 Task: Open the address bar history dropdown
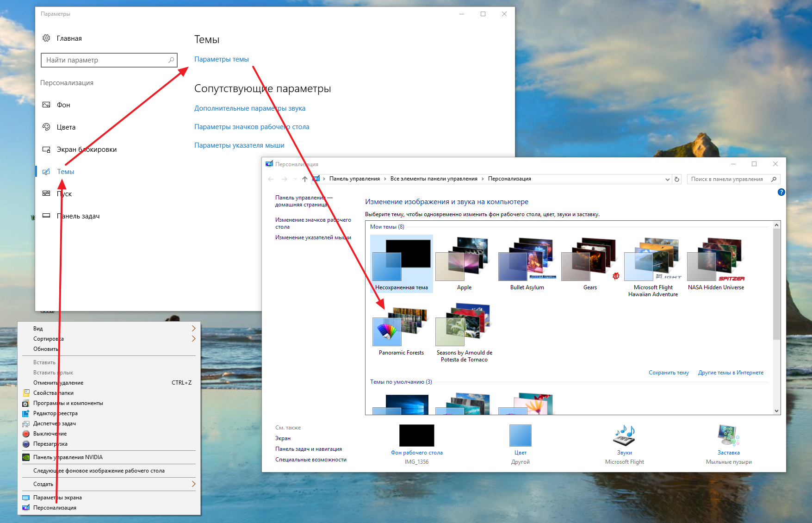(667, 179)
